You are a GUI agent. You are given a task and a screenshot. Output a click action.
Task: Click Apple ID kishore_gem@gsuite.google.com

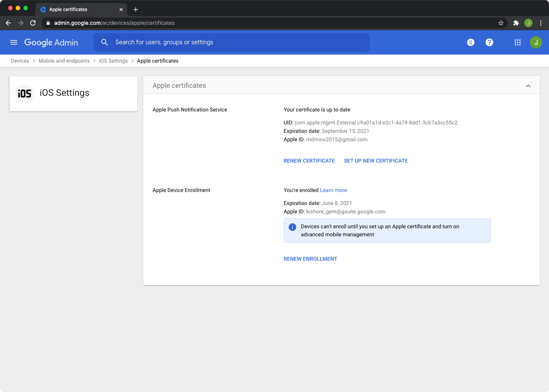[x=346, y=211]
